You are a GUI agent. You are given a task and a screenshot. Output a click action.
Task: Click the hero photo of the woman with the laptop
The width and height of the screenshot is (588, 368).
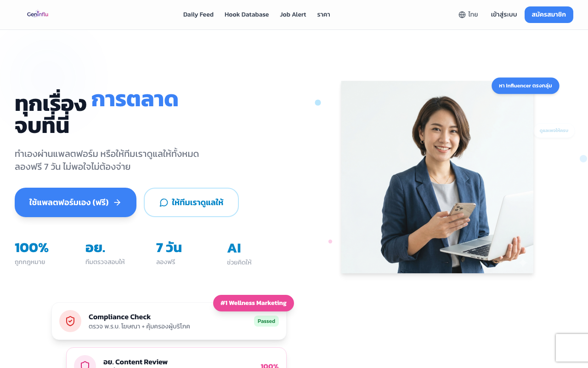click(x=437, y=177)
